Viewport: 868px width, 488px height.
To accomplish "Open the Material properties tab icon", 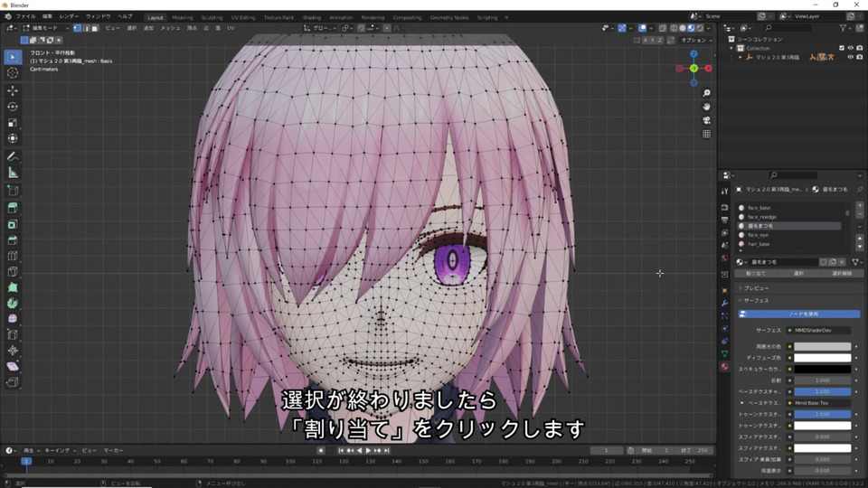I will pyautogui.click(x=724, y=366).
